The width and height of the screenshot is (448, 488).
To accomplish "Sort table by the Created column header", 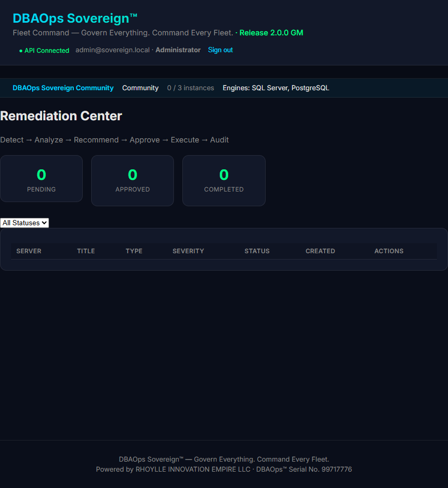I will [320, 251].
